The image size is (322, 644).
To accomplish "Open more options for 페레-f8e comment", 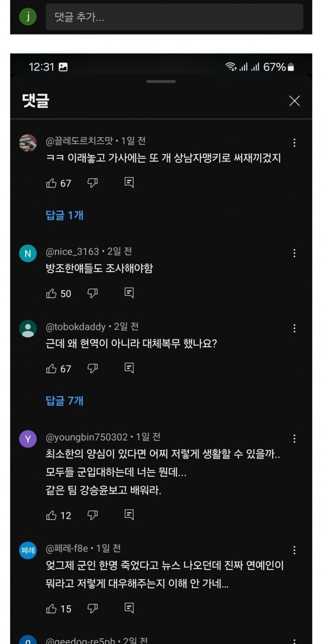I will tap(294, 550).
